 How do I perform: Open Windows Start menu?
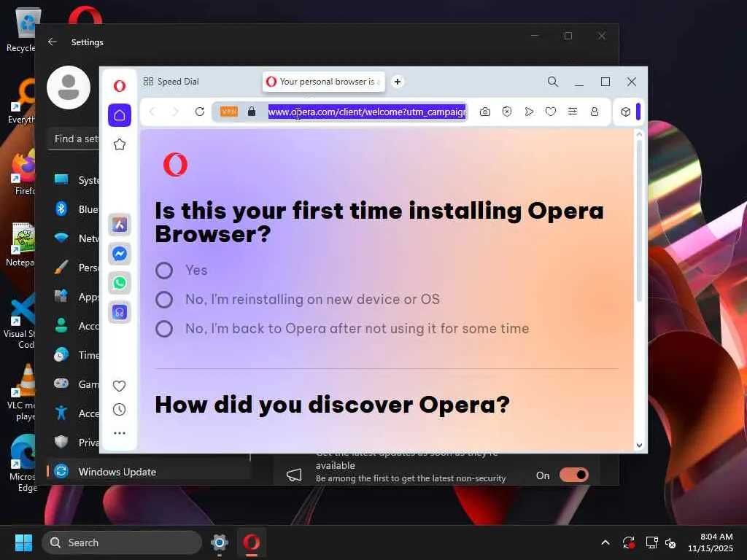pyautogui.click(x=23, y=542)
